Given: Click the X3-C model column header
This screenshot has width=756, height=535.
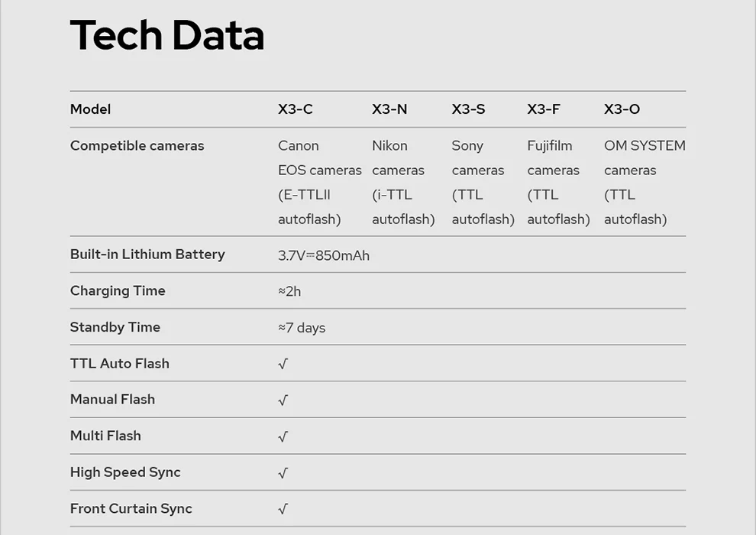Looking at the screenshot, I should [295, 109].
